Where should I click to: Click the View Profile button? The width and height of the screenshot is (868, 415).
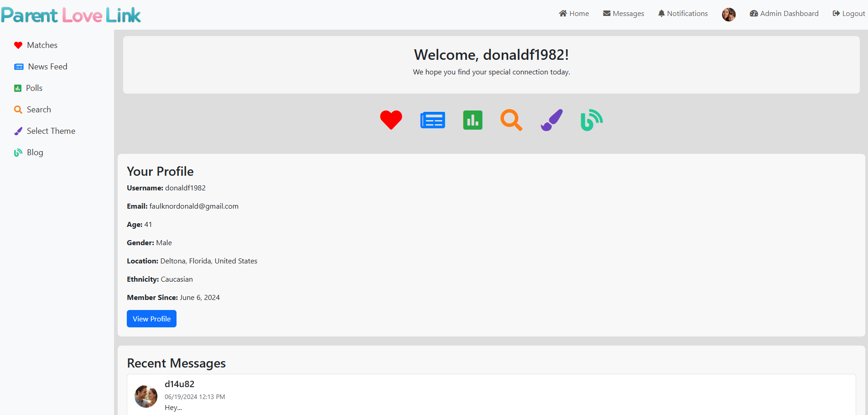[151, 318]
